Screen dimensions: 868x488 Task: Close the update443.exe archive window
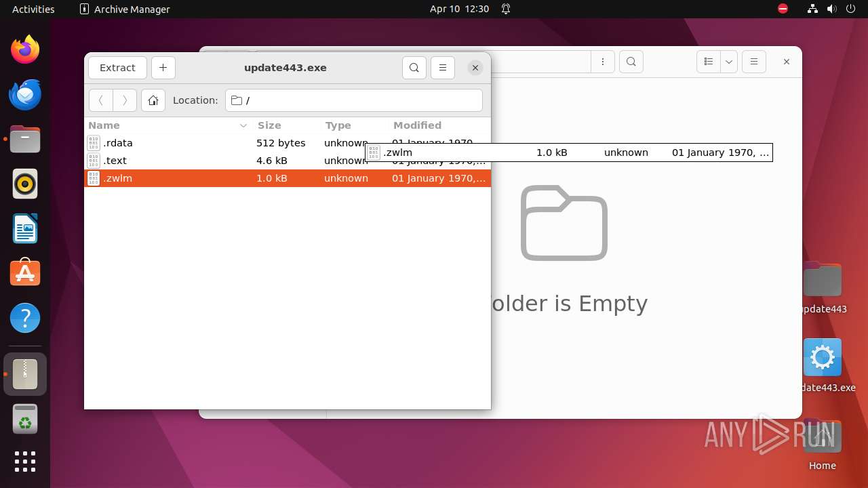(475, 68)
